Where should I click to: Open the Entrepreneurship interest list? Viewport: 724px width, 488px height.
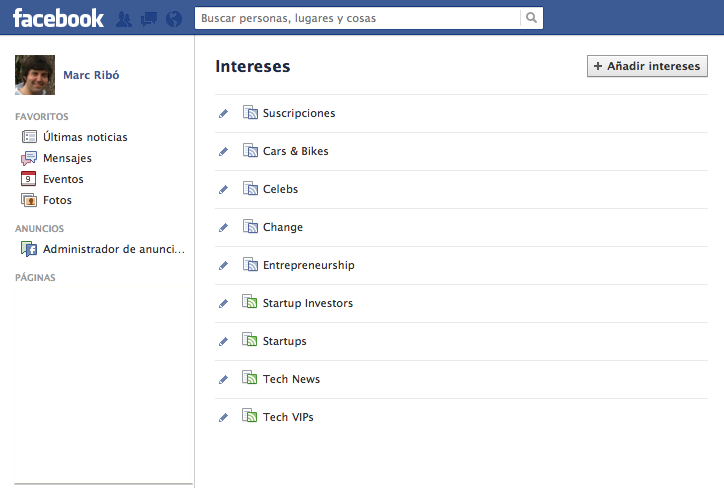pyautogui.click(x=308, y=265)
